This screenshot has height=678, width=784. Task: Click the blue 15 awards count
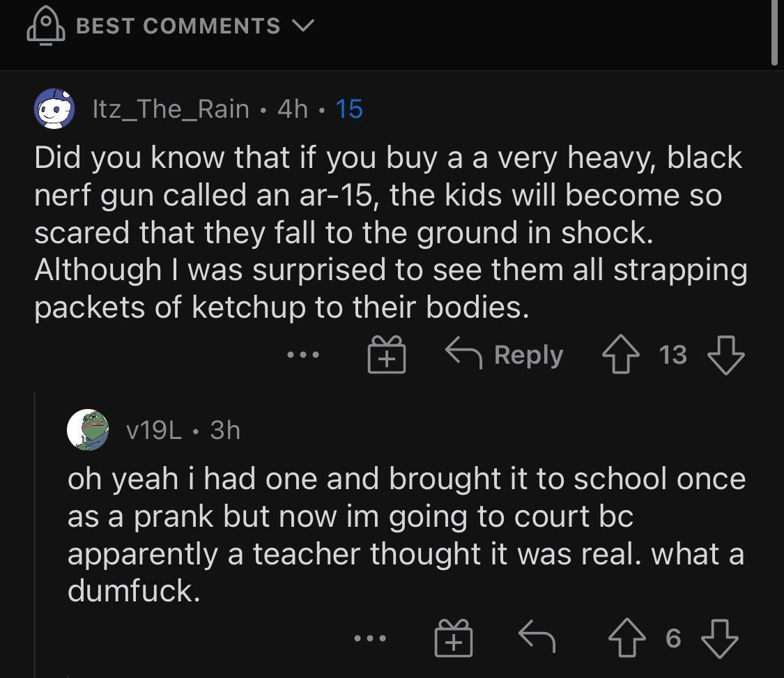pos(349,109)
